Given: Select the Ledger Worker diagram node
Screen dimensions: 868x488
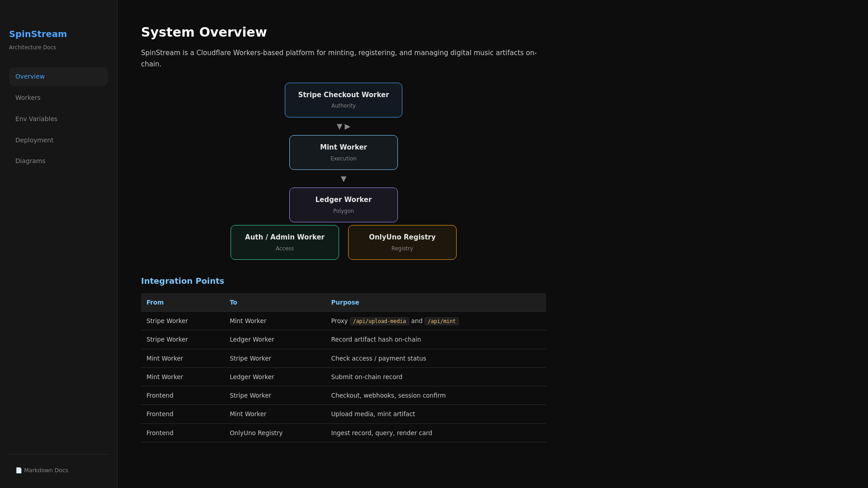Looking at the screenshot, I should 344,205.
